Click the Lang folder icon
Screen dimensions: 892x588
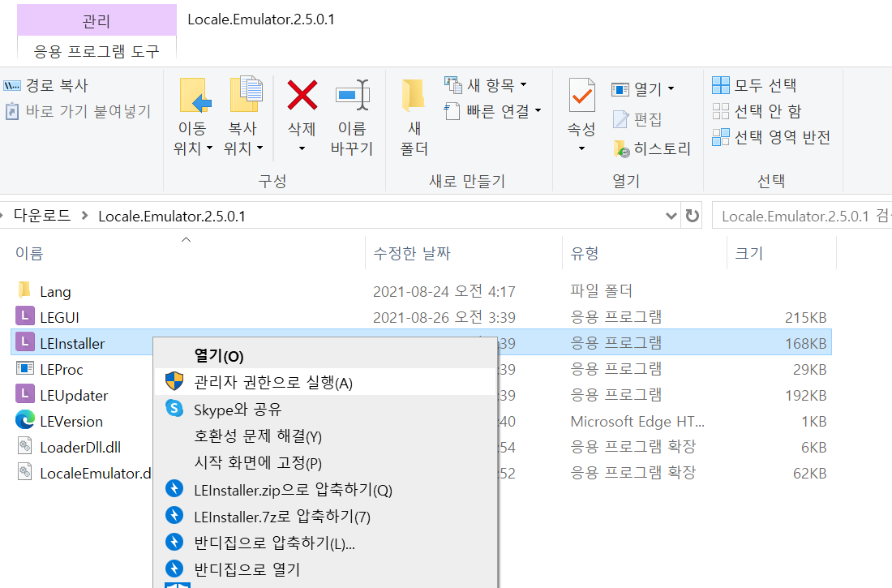click(x=24, y=290)
